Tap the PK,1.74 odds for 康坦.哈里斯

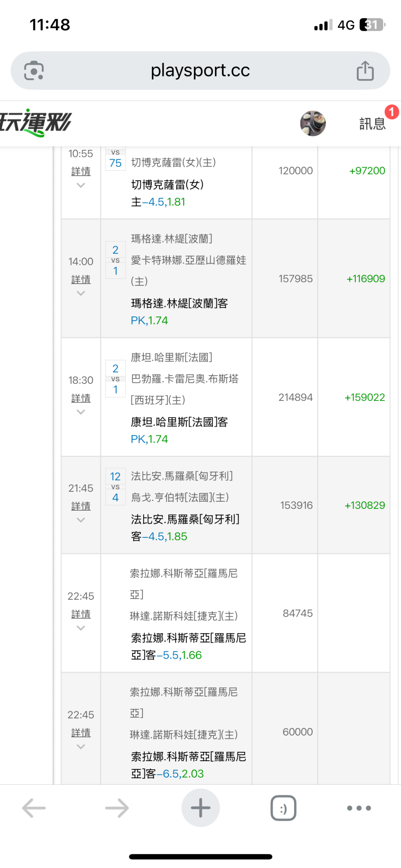(149, 439)
